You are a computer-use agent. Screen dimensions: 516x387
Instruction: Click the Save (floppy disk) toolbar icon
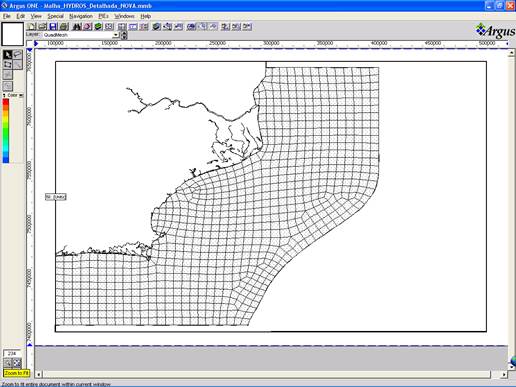[x=53, y=26]
